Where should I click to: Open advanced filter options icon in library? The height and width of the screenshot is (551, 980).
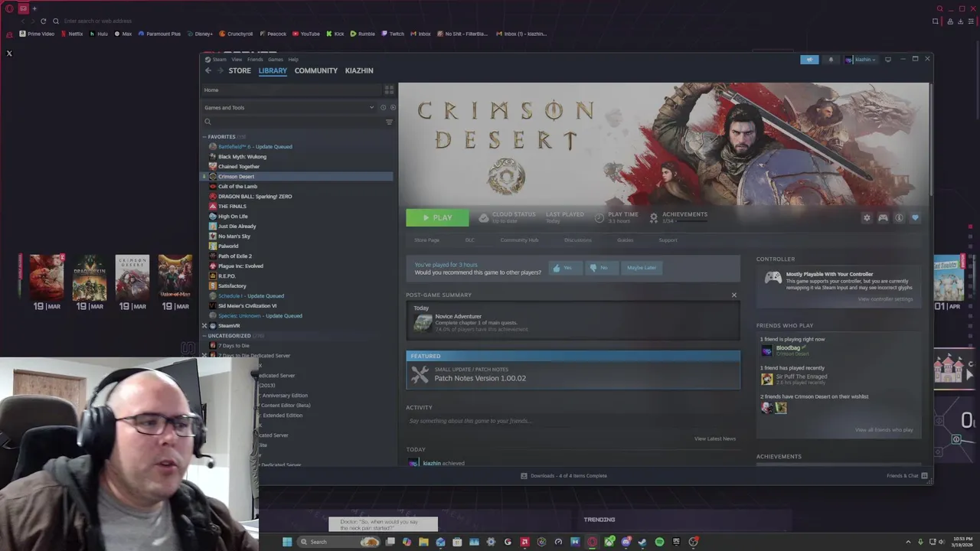(389, 122)
